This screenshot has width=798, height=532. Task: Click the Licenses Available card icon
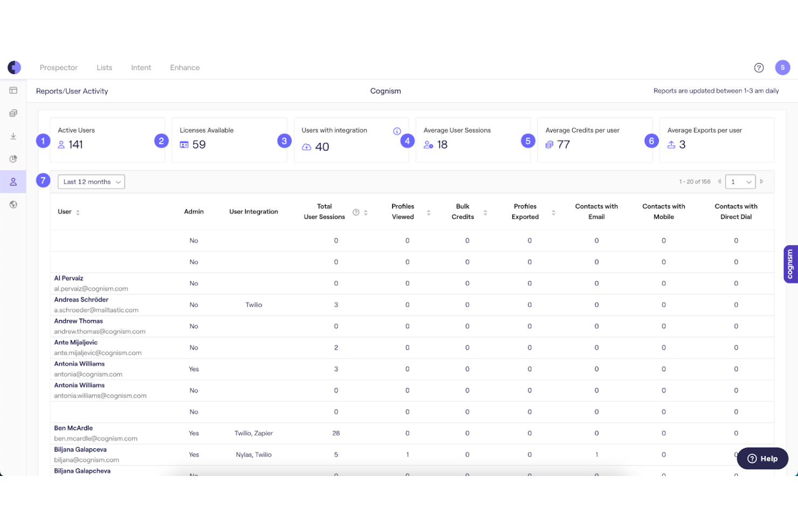point(184,144)
